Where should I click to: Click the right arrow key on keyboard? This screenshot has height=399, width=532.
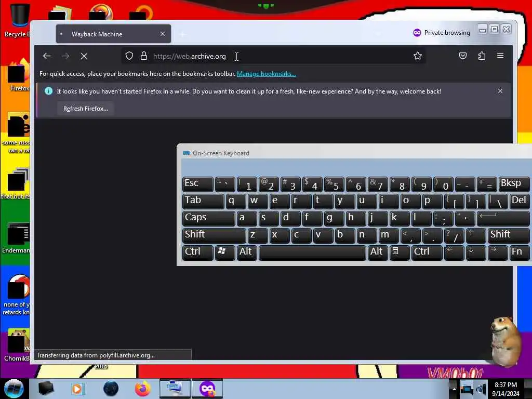[497, 253]
